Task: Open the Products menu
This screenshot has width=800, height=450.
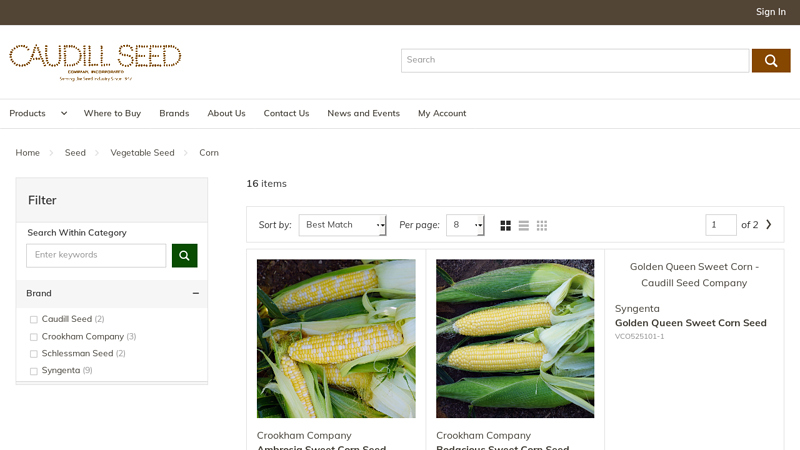Action: coord(28,113)
